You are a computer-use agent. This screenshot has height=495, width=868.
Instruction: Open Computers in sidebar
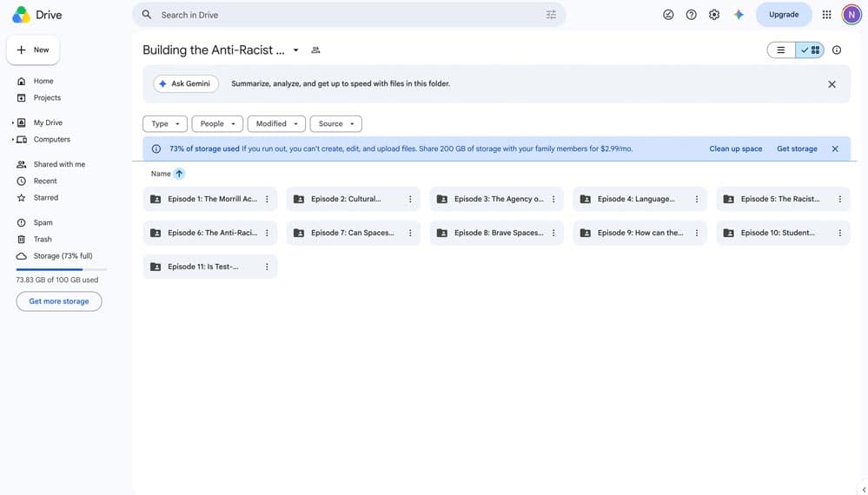pos(51,139)
